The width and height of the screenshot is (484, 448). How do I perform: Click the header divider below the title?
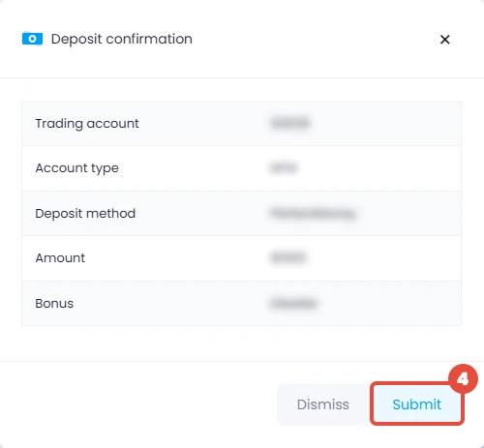click(242, 77)
